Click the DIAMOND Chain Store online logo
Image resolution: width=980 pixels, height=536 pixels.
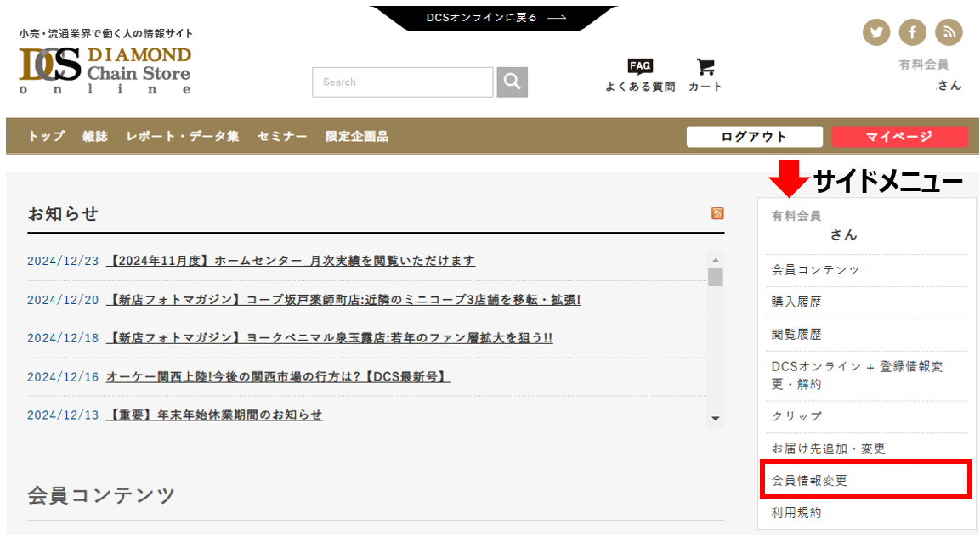coord(105,70)
